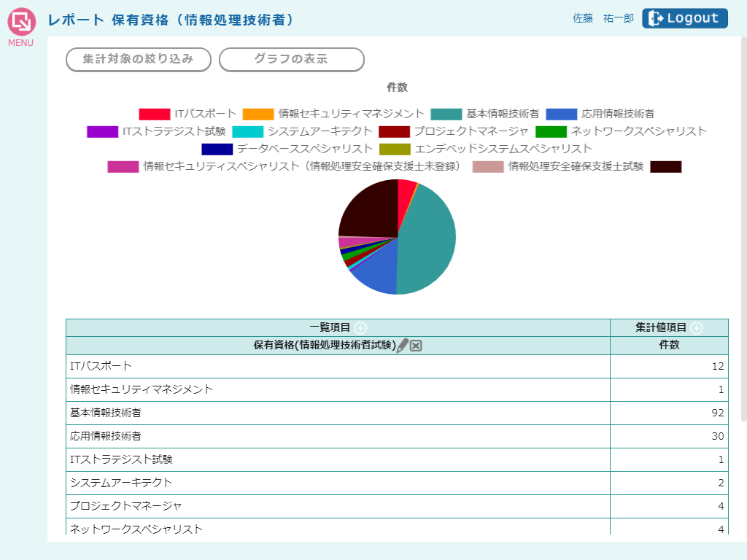Click the Logout button
Image resolution: width=747 pixels, height=560 pixels.
pos(684,18)
